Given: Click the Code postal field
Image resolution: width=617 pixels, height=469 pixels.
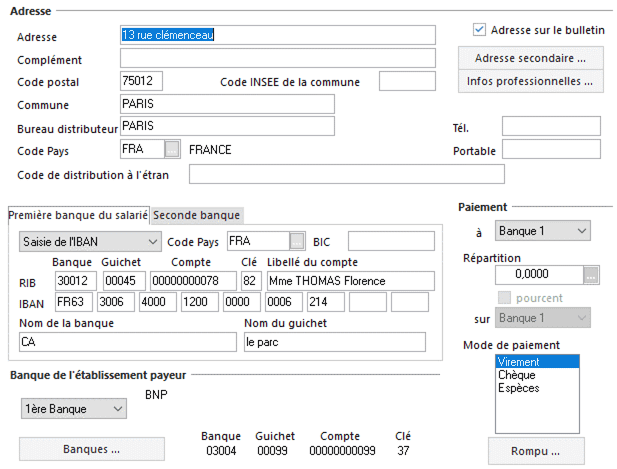Looking at the screenshot, I should (x=140, y=81).
